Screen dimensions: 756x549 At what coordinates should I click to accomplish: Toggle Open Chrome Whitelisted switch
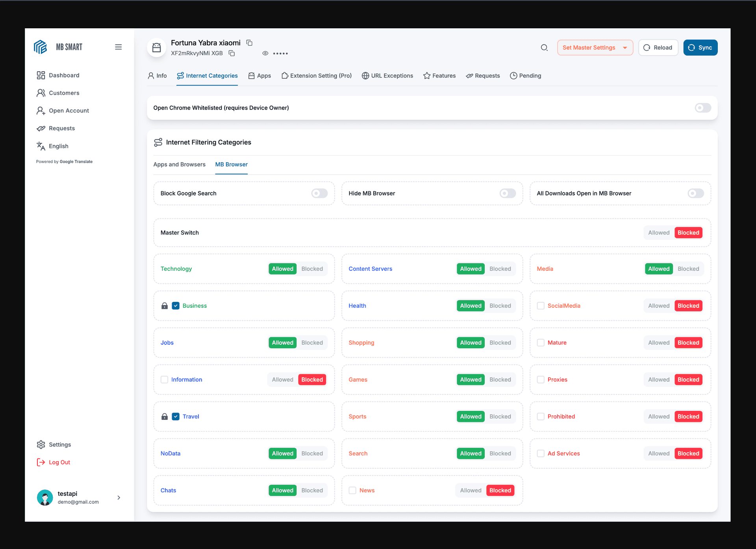coord(702,108)
